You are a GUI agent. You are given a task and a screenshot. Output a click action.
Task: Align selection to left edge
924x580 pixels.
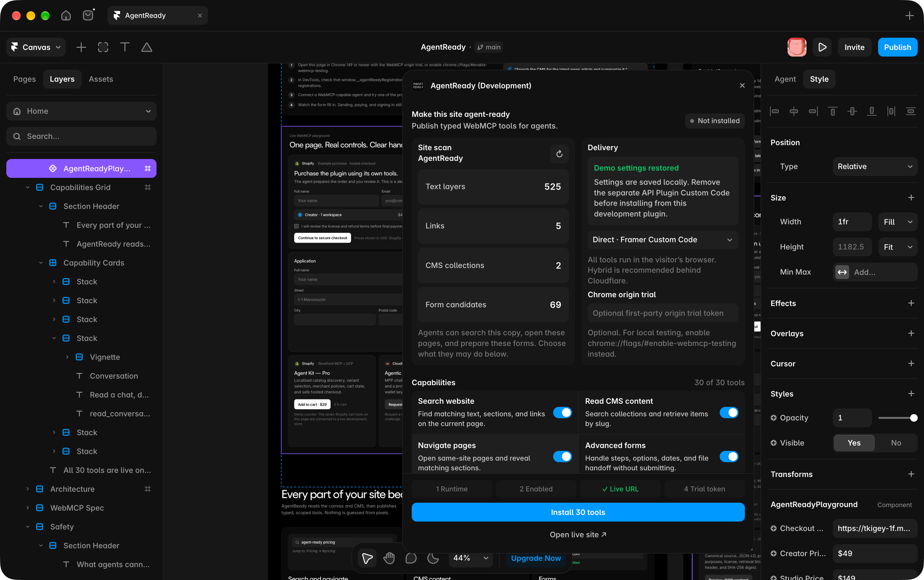click(775, 111)
